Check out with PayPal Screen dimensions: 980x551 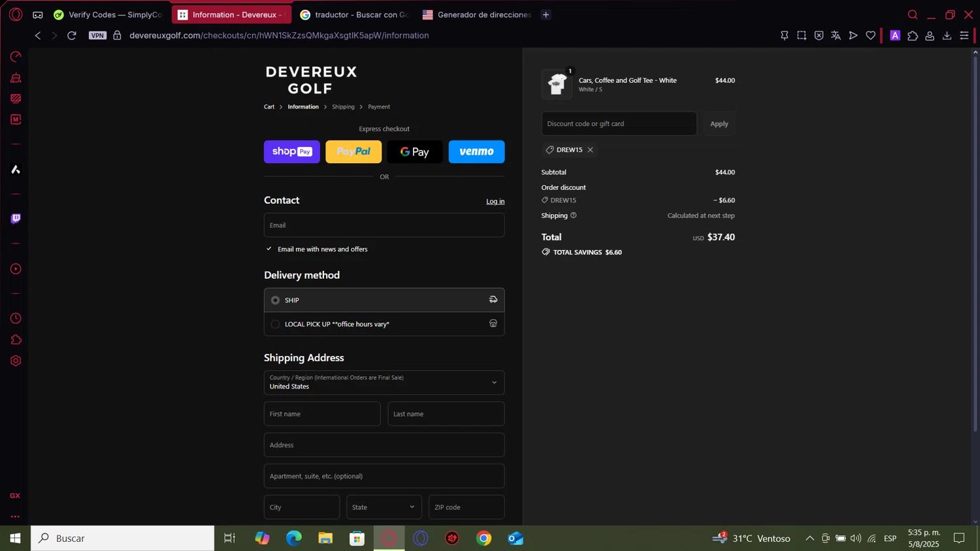pos(353,151)
